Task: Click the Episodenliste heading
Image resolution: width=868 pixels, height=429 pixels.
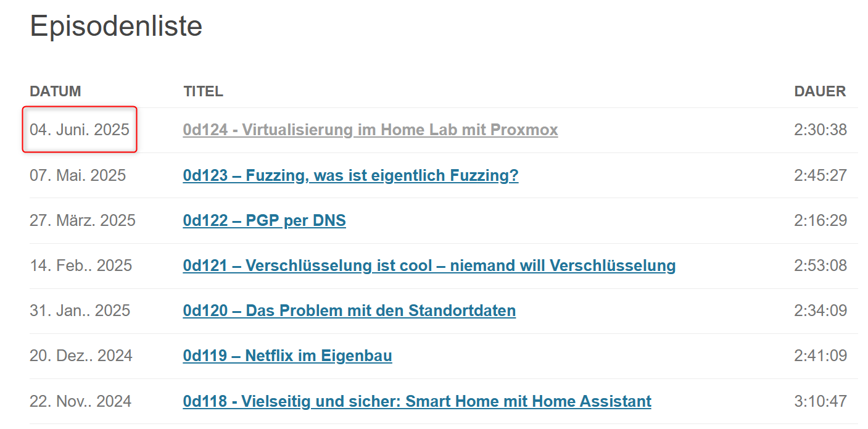Action: (x=116, y=27)
